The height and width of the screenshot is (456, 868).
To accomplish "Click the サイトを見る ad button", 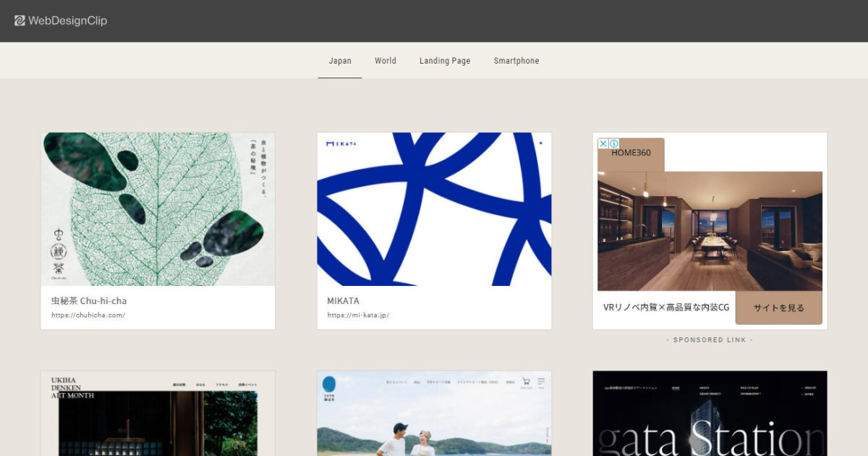I will click(779, 308).
